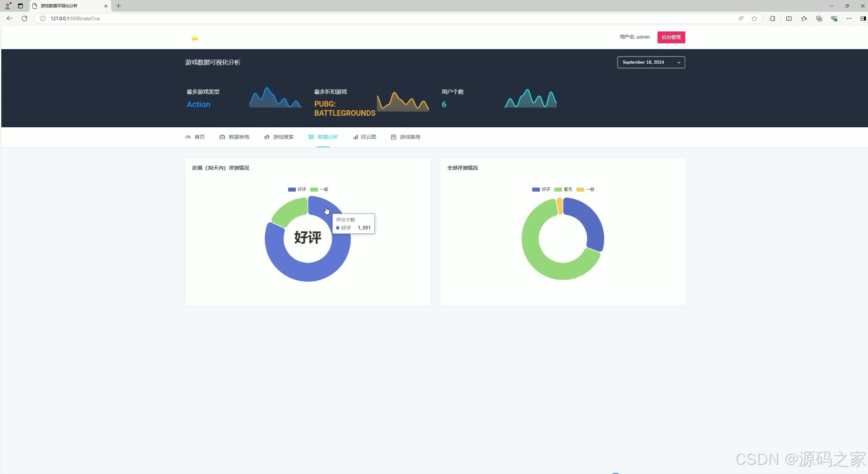
Task: Add page to favorites star icon
Action: (754, 18)
